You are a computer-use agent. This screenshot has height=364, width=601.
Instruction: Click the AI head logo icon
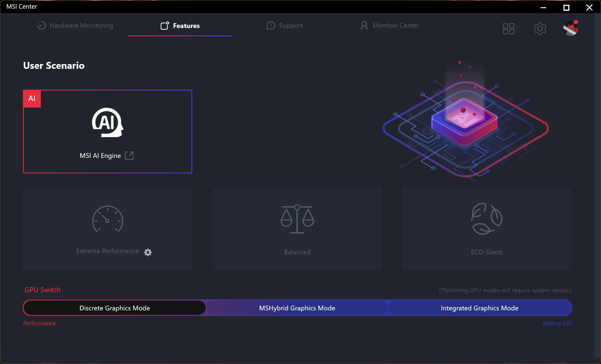[x=108, y=122]
